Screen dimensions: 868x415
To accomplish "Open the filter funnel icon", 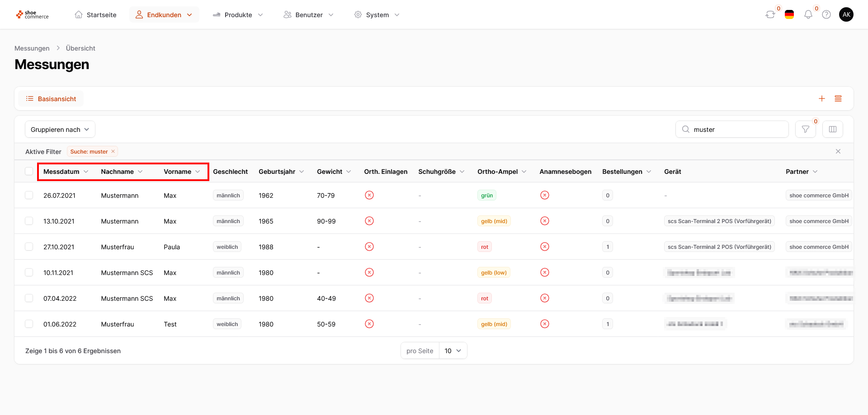I will coord(805,129).
